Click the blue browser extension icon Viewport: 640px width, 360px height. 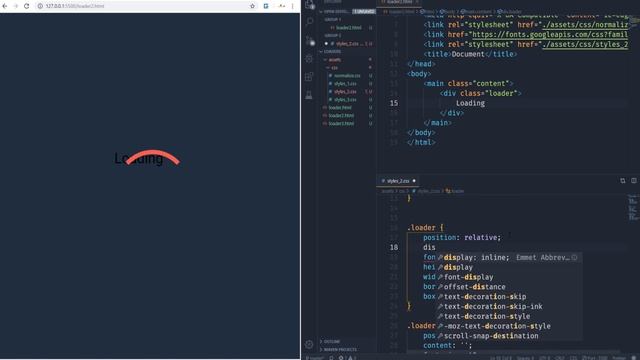point(266,6)
